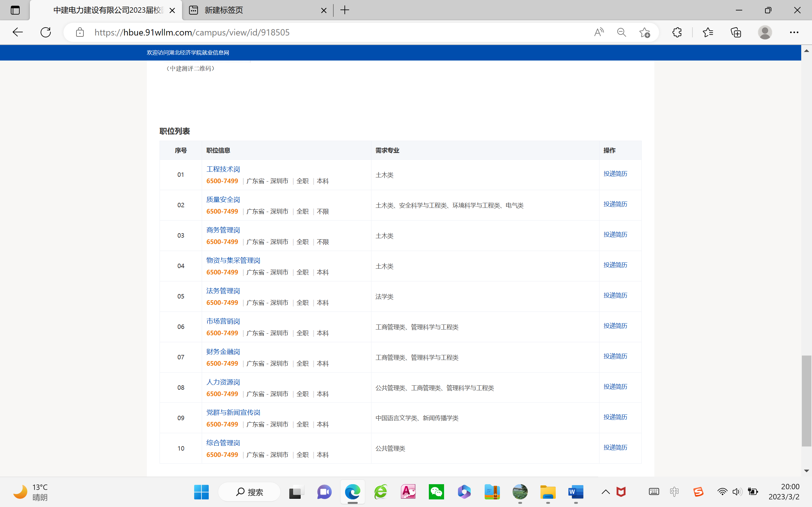The width and height of the screenshot is (812, 507).
Task: Open WeChat from the taskbar
Action: [x=436, y=492]
